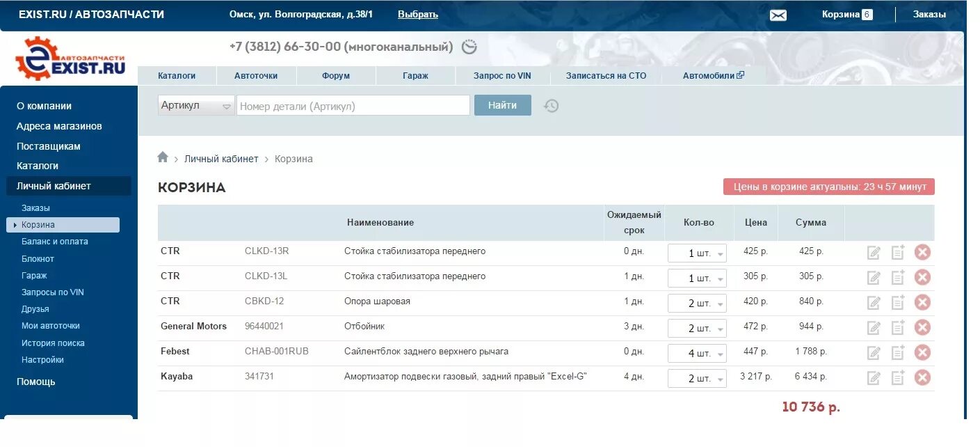Viewport: 980px width, 447px height.
Task: Open Заказы in the top header
Action: tap(929, 14)
